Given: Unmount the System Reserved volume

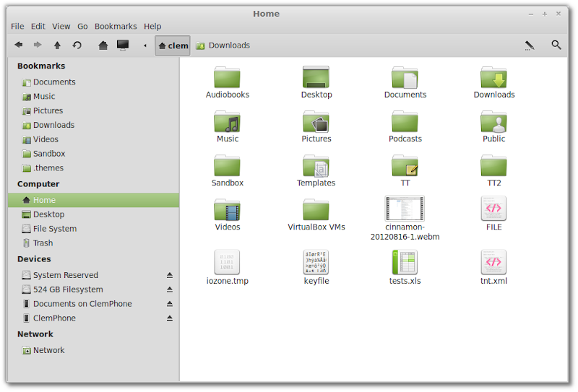Looking at the screenshot, I should click(x=170, y=275).
